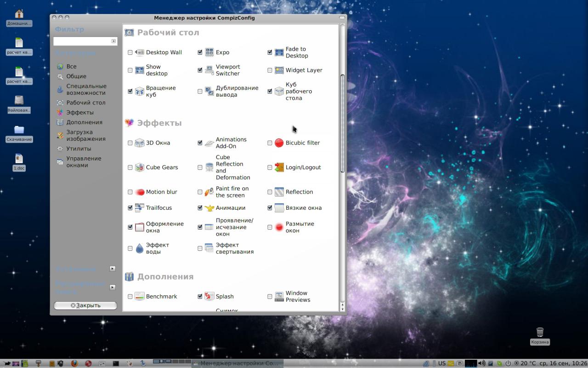Open the Куб рабочего стола plugin icon
This screenshot has width=588, height=368.
tap(279, 92)
